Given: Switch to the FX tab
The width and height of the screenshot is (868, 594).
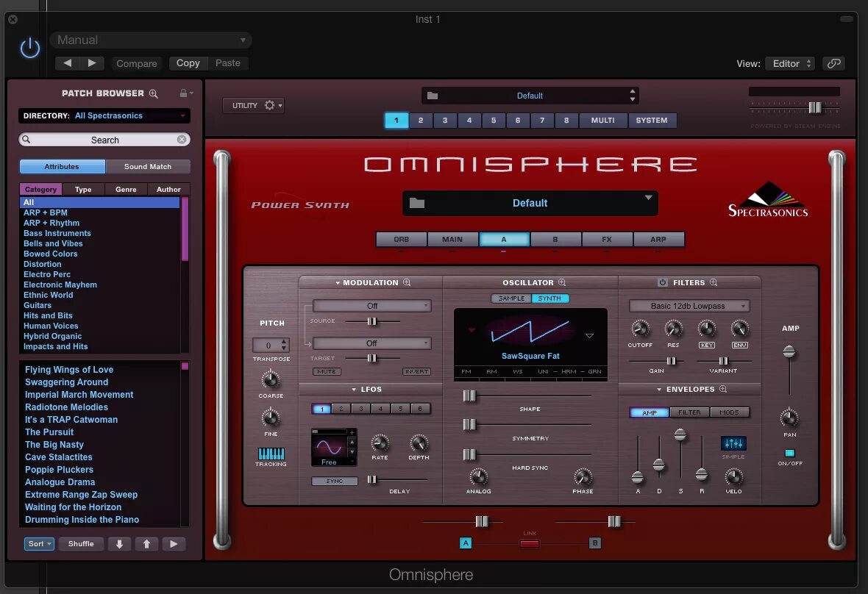Looking at the screenshot, I should tap(607, 239).
